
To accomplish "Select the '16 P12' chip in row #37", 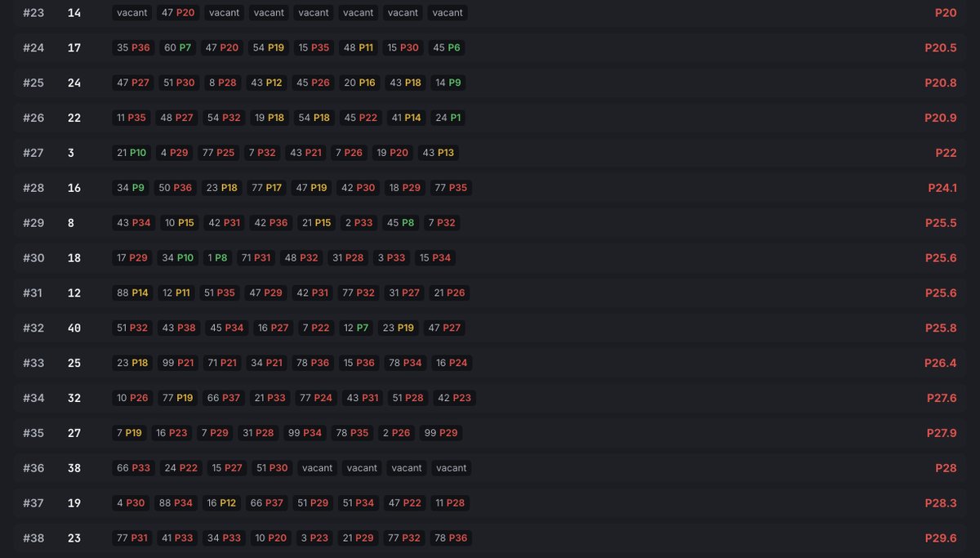I will point(221,503).
